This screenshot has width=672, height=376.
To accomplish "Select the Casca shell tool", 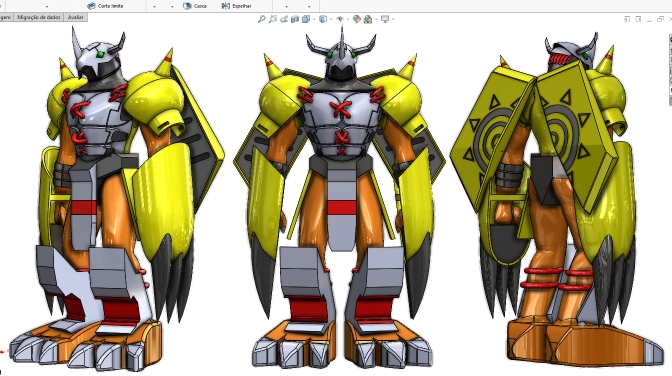I will (195, 6).
